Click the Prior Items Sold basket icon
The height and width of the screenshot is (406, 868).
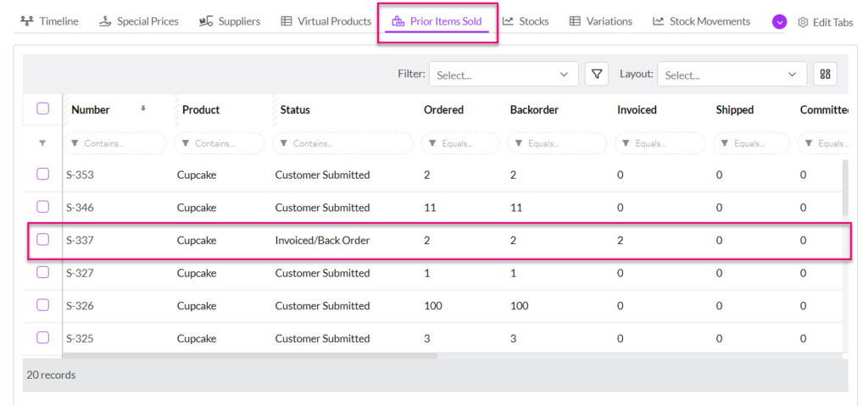[x=398, y=21]
